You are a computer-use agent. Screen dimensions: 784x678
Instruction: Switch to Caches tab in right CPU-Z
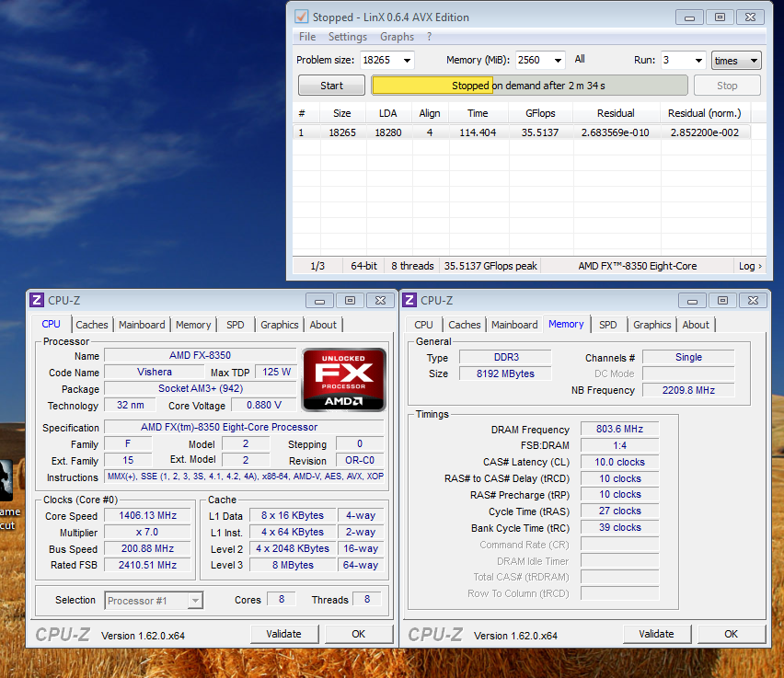coord(465,325)
